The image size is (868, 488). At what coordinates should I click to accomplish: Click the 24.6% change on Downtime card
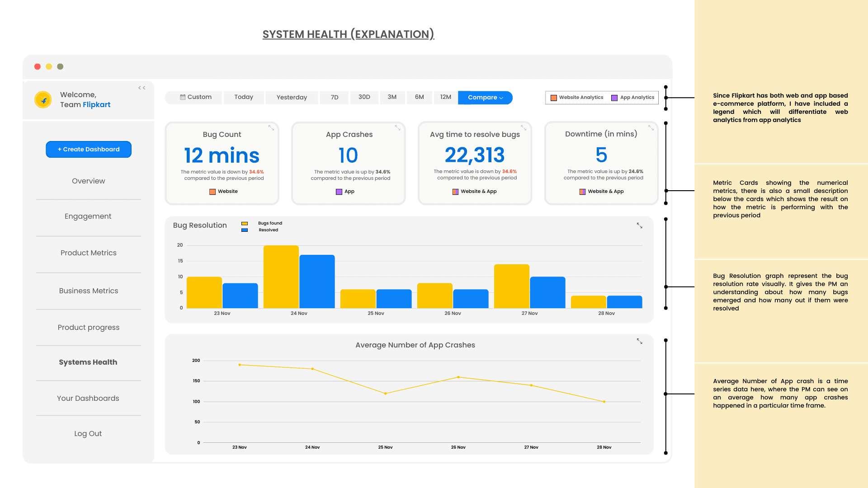point(636,171)
